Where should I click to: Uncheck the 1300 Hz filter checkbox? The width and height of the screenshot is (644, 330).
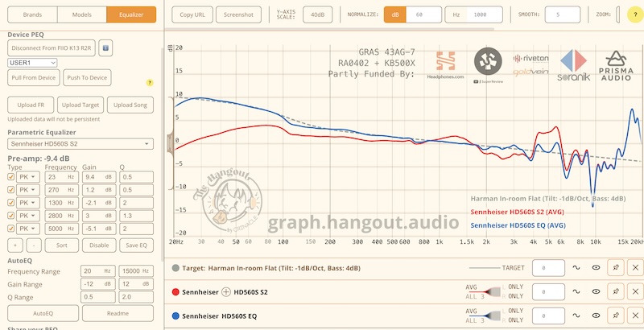[11, 203]
